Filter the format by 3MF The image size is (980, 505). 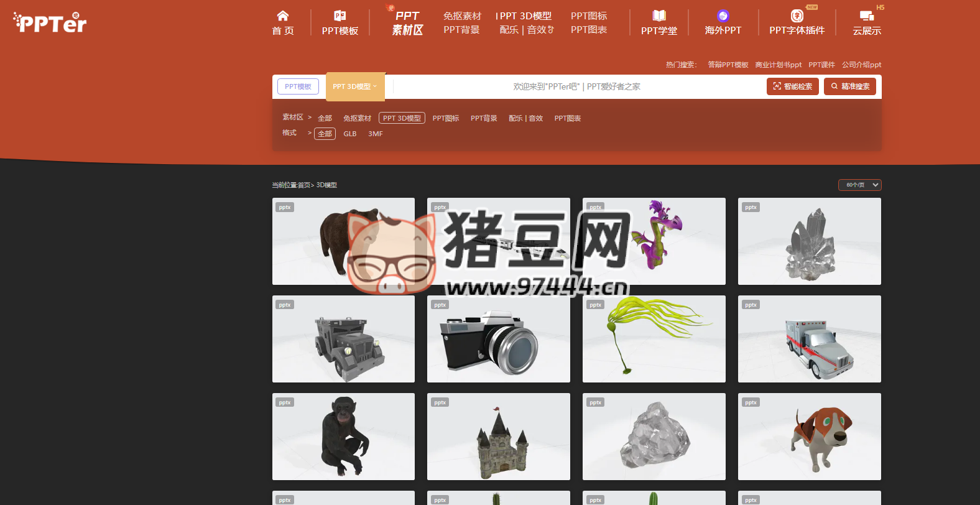(x=376, y=134)
